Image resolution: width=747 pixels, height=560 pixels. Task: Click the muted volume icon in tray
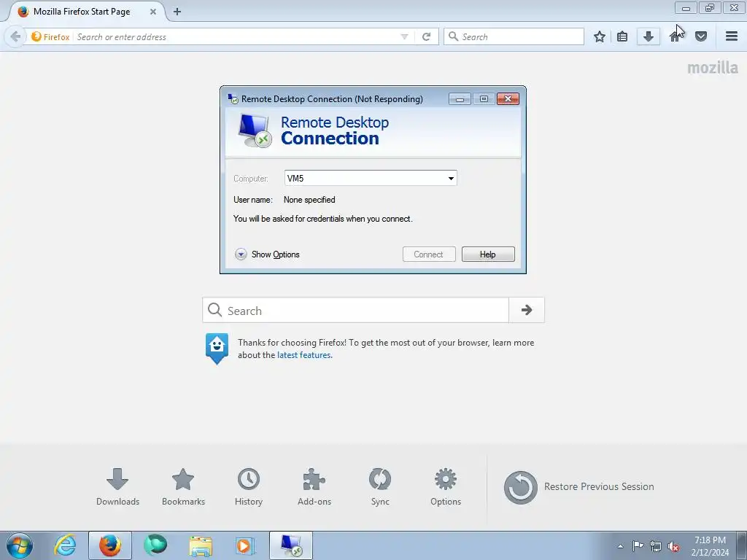click(673, 546)
